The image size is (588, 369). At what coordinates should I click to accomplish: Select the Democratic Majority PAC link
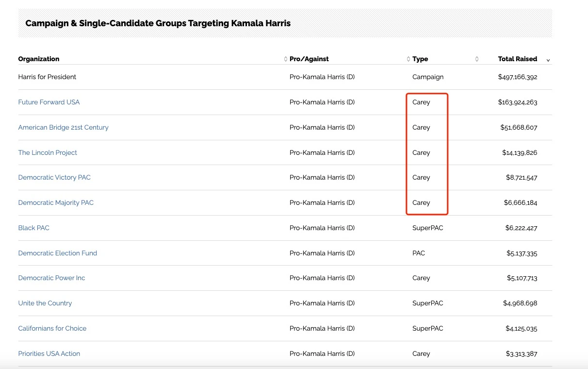pyautogui.click(x=56, y=203)
